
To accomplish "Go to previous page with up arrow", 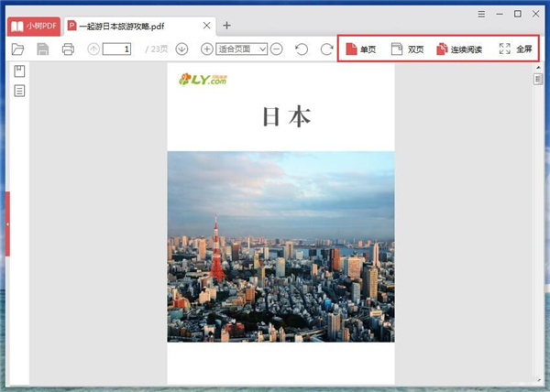I will click(93, 49).
